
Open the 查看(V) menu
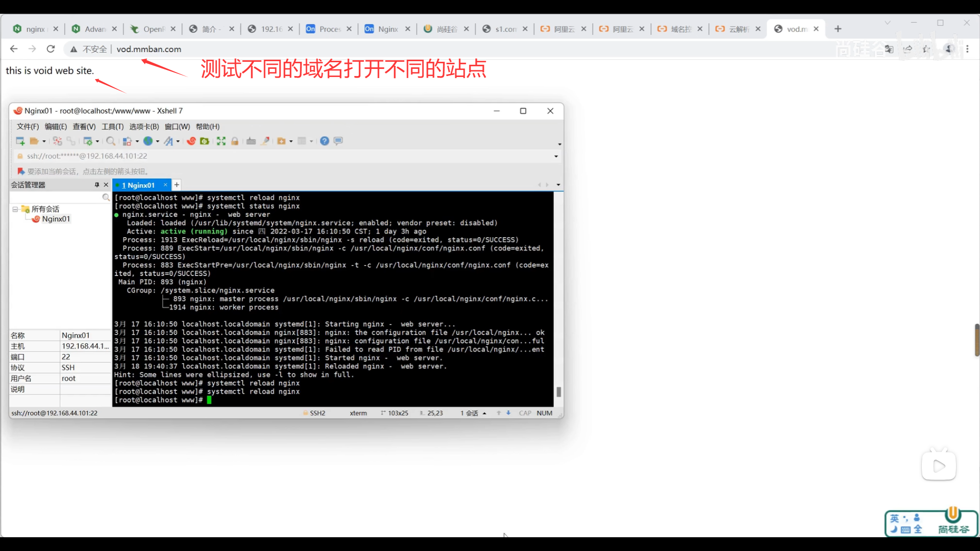click(84, 127)
